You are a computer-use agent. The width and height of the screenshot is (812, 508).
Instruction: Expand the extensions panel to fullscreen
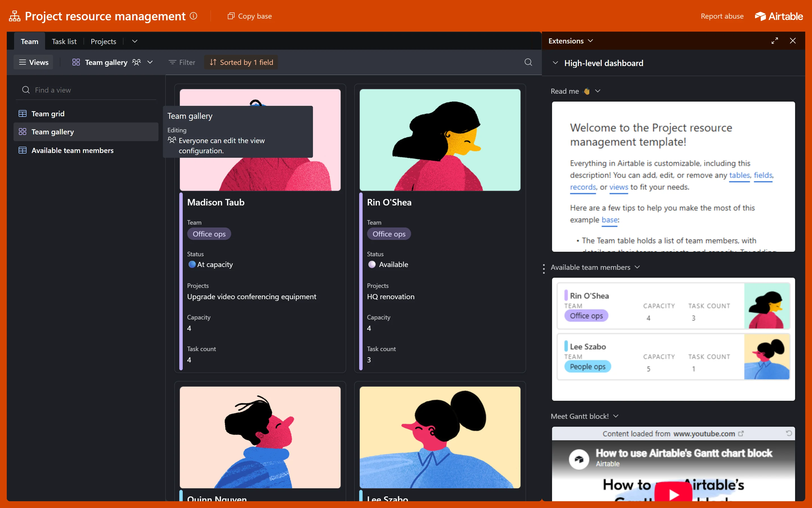pos(775,41)
